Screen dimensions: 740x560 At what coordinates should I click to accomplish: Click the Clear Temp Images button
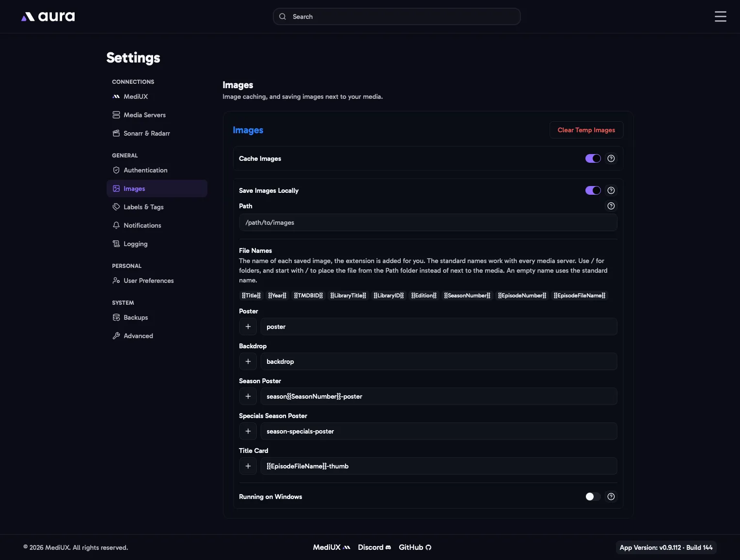click(586, 130)
